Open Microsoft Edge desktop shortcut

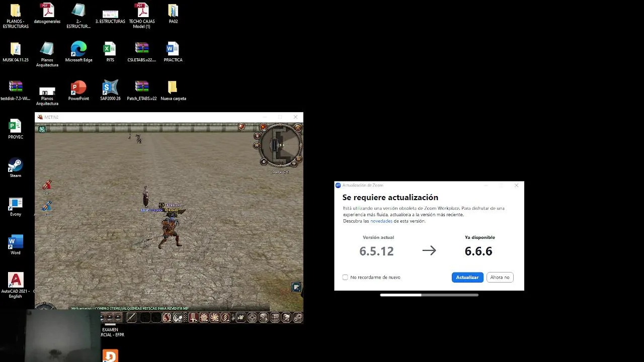point(78,52)
